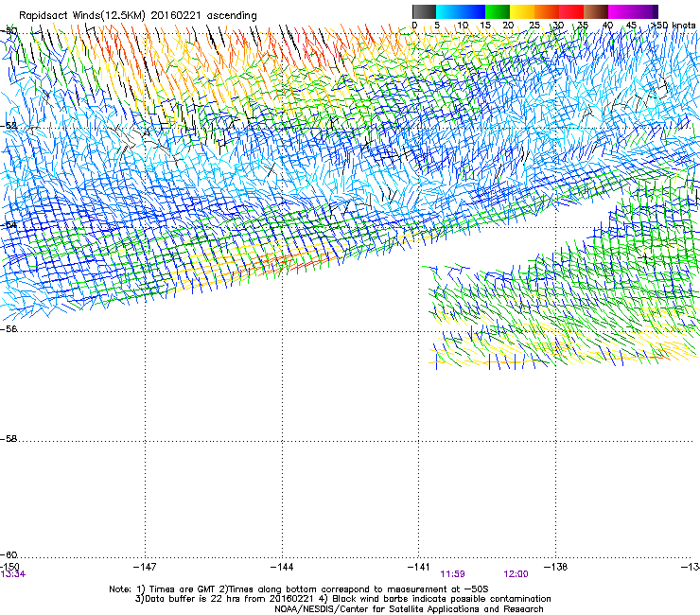The height and width of the screenshot is (615, 700).
Task: Click the purple 13:34 time stamp
Action: [x=13, y=574]
